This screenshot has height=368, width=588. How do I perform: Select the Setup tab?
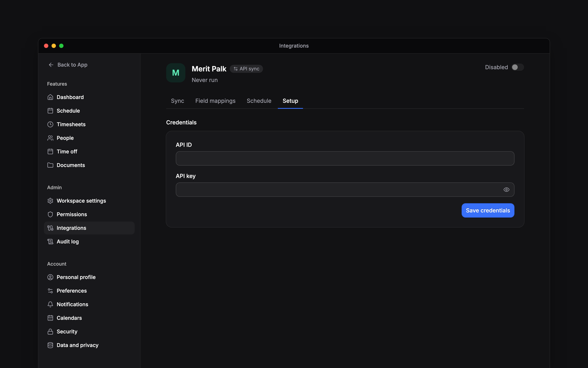pos(290,101)
